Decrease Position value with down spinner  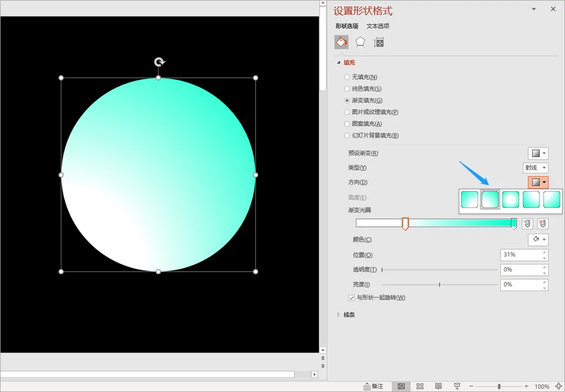544,258
